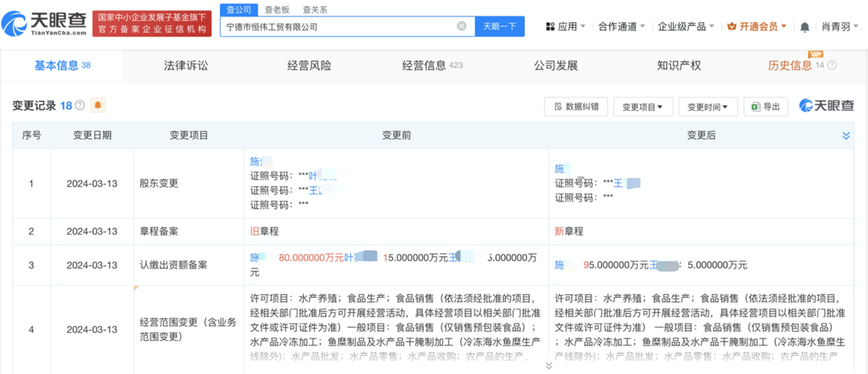This screenshot has height=374, width=868.
Task: Clear the search box with X icon
Action: [462, 26]
